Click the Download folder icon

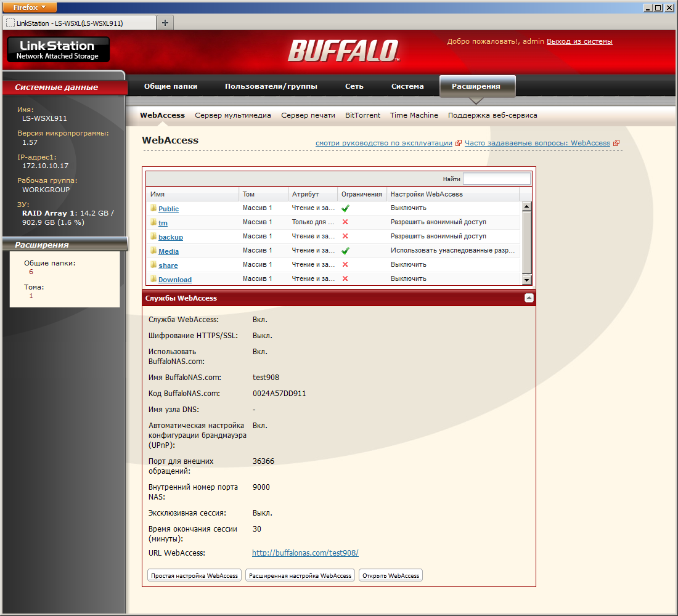click(x=153, y=279)
